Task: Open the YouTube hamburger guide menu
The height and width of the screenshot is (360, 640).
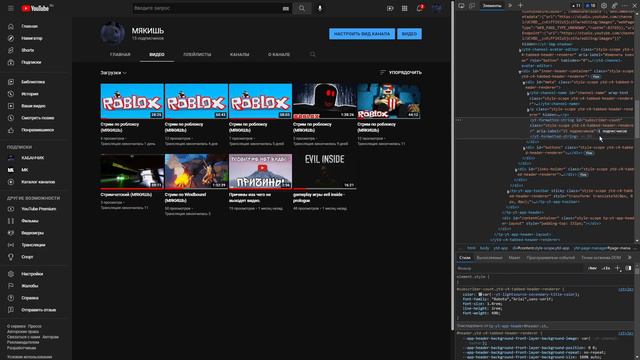Action: (11, 8)
